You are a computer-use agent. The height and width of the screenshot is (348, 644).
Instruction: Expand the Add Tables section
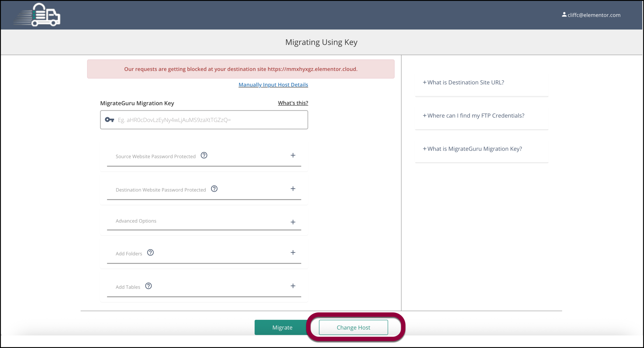tap(293, 286)
